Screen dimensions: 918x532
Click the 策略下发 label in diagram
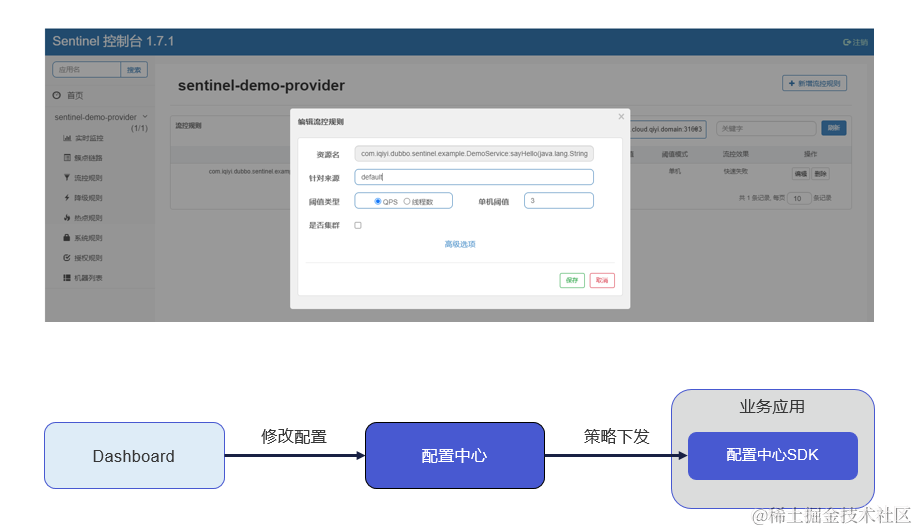[616, 437]
